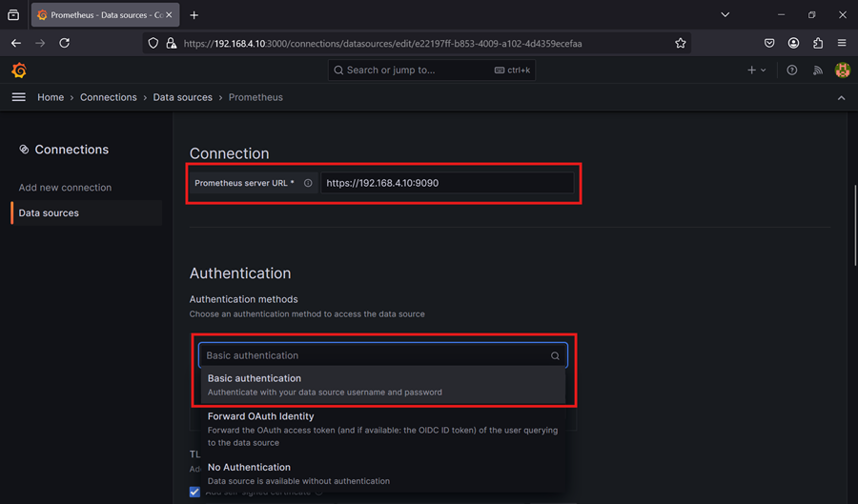
Task: Click the Prometheus server URL label
Action: pyautogui.click(x=244, y=183)
